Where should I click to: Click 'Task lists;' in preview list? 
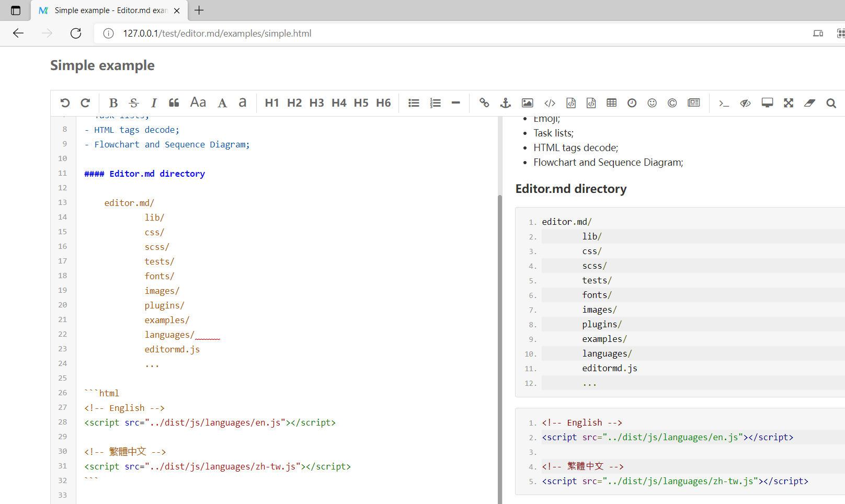tap(553, 133)
